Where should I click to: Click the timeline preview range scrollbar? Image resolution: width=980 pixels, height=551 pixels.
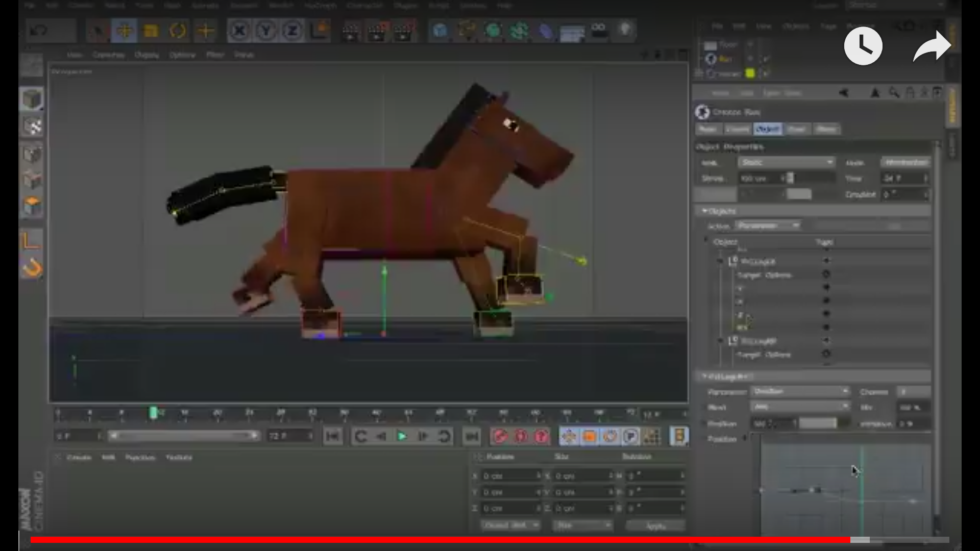[184, 436]
